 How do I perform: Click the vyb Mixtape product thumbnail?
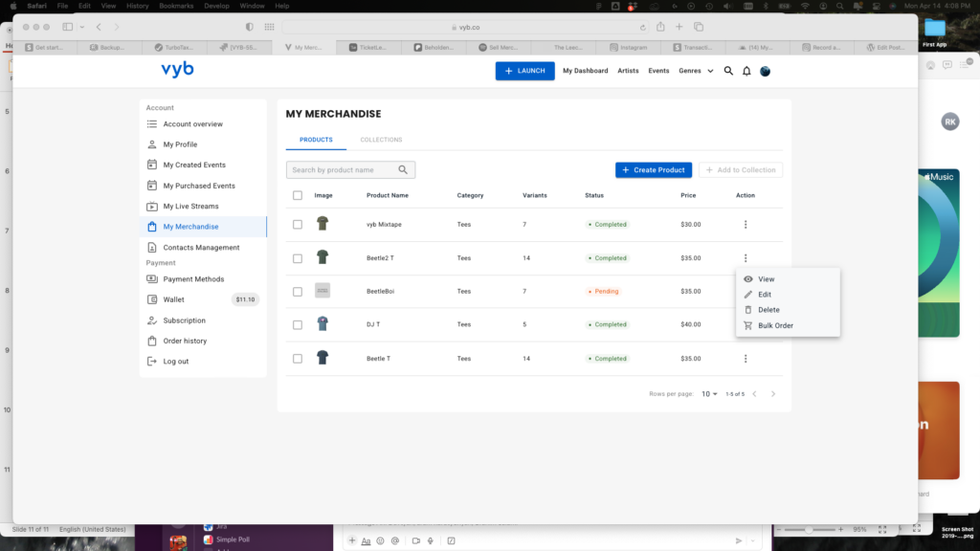click(323, 224)
